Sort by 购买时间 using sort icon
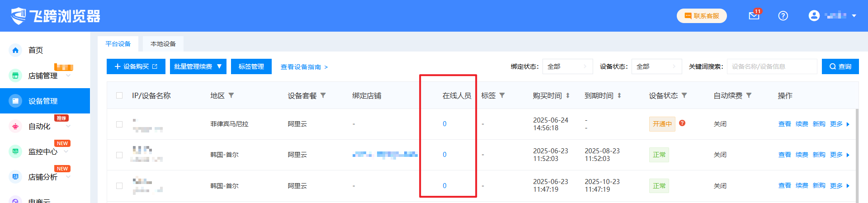Viewport: 868px width, 203px height. (x=568, y=95)
